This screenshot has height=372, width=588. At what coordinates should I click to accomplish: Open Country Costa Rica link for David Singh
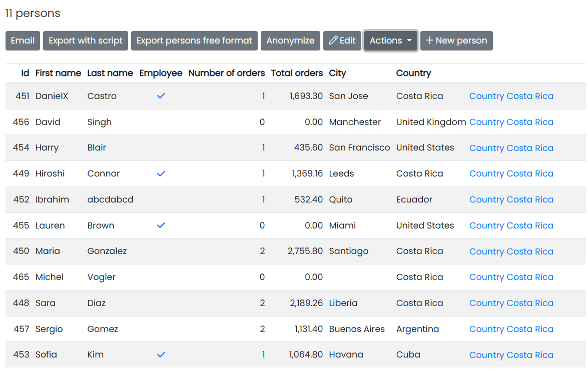coord(511,122)
